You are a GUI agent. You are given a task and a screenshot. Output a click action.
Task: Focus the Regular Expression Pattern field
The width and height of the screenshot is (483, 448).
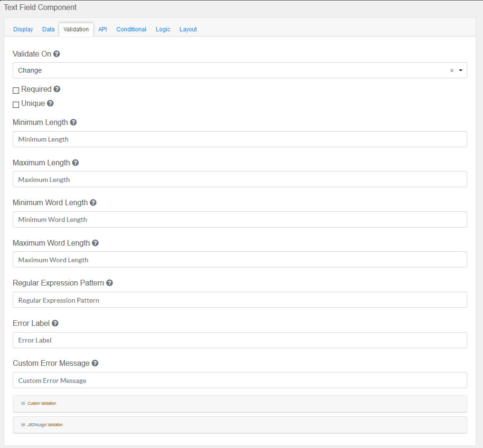pyautogui.click(x=240, y=300)
